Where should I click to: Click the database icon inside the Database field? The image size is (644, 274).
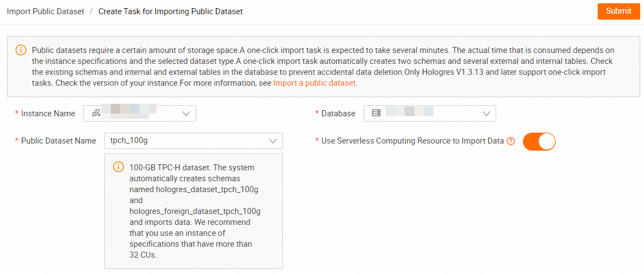pyautogui.click(x=376, y=114)
